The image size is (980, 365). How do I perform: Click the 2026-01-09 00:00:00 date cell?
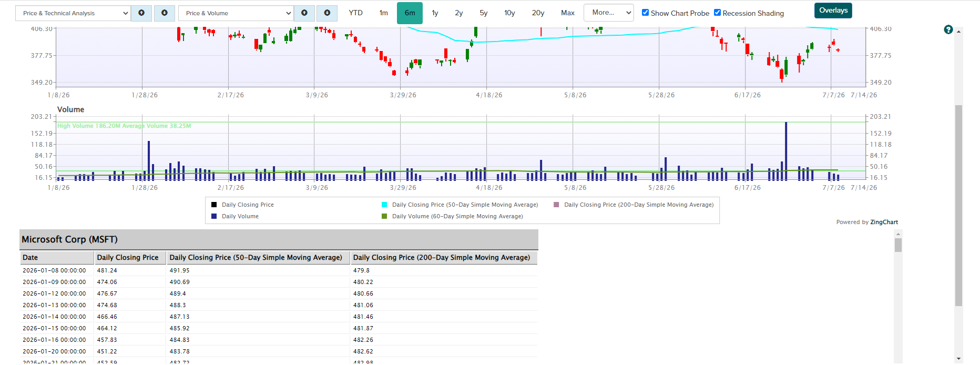tap(54, 282)
